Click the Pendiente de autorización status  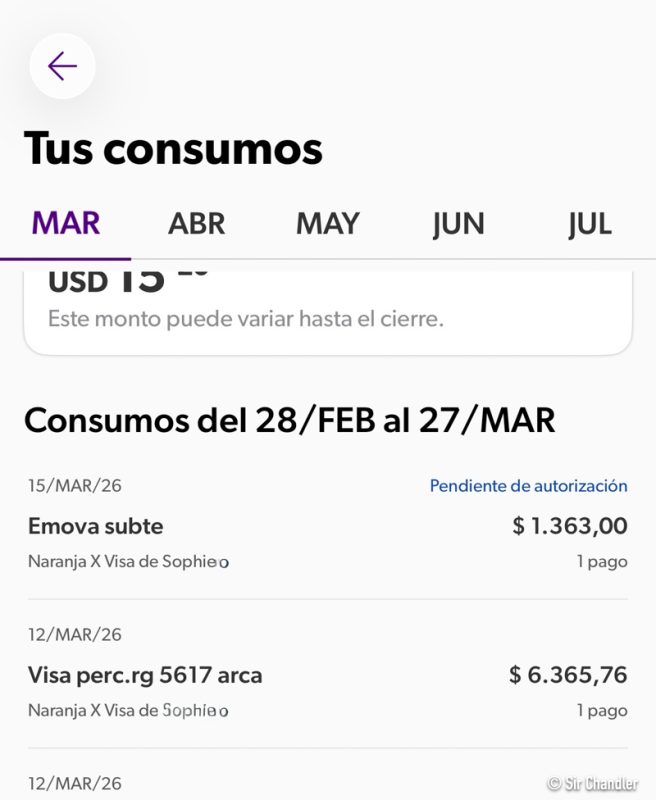tap(528, 486)
